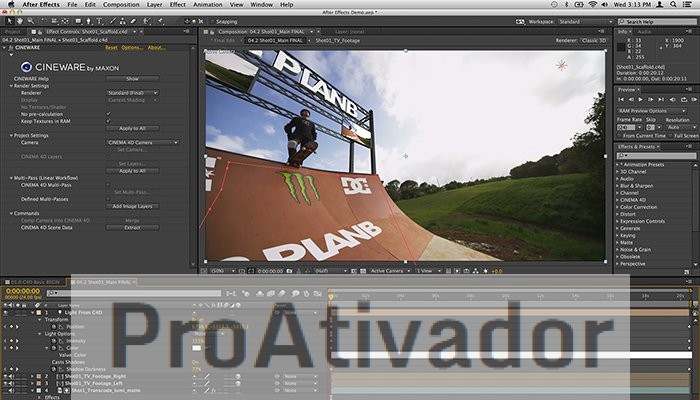Select the Hand tool
This screenshot has height=400, width=700.
20,21
